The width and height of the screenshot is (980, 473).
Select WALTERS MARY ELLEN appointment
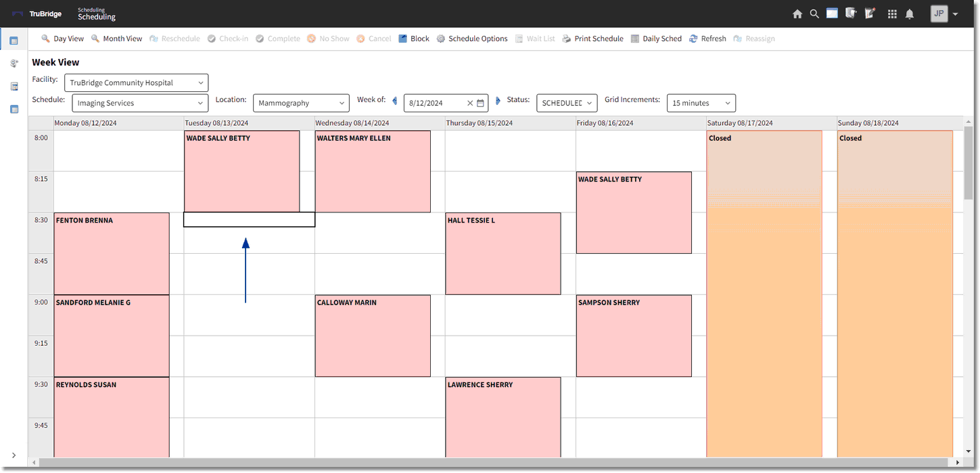(373, 171)
